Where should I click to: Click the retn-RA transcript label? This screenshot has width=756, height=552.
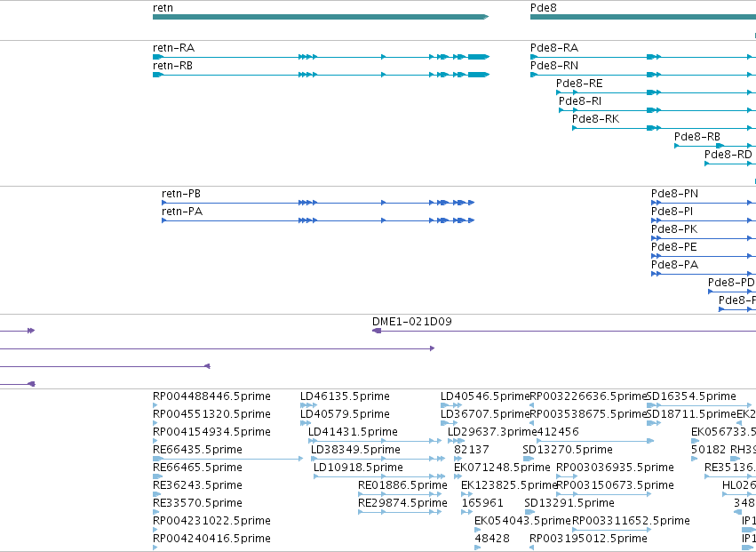[x=173, y=48]
